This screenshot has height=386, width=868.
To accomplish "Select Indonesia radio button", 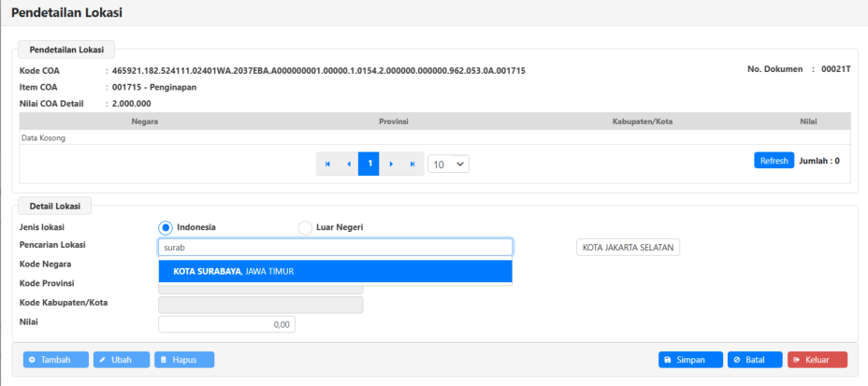I will click(165, 227).
